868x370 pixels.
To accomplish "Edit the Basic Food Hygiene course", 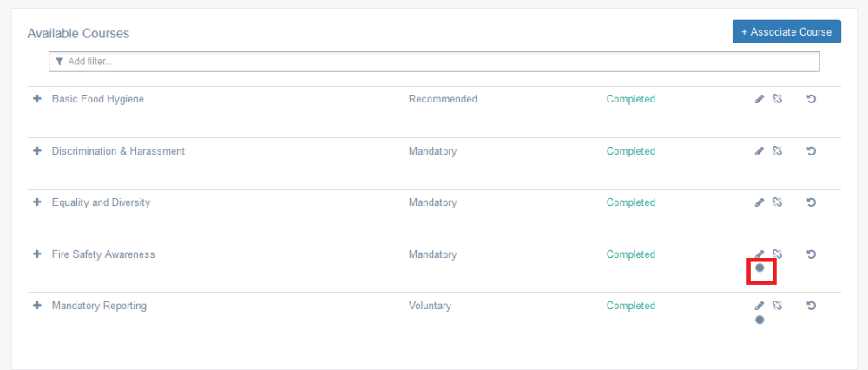I will (759, 99).
